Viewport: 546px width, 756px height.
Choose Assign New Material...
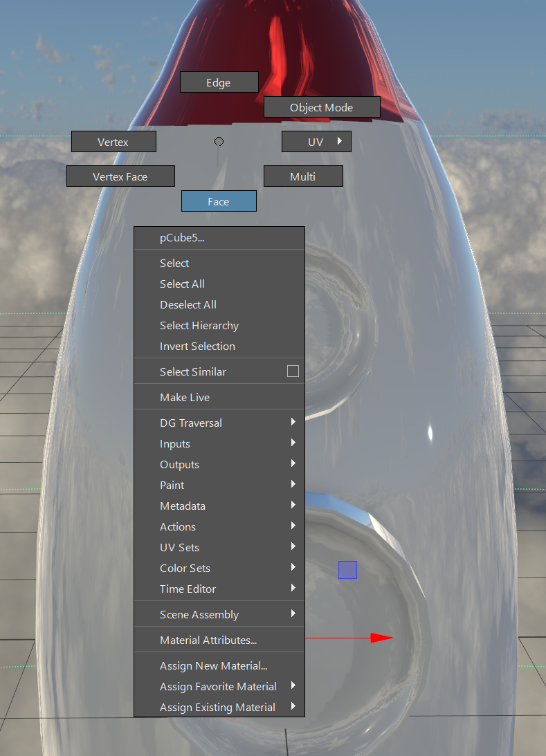click(x=219, y=665)
